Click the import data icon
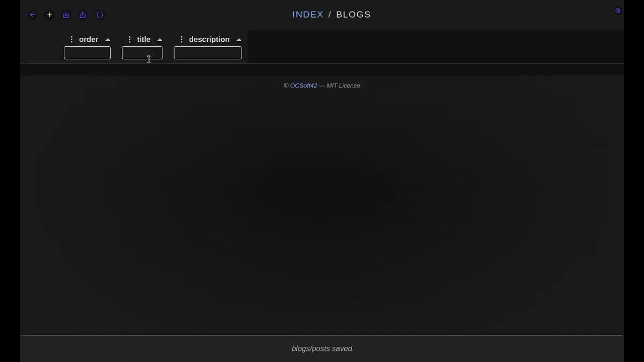 66,15
